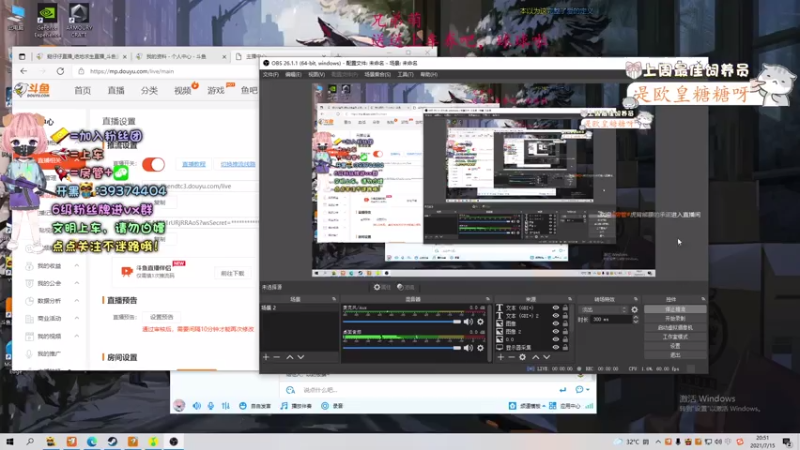Toggle the 直播开关 live switch
The height and width of the screenshot is (450, 800).
tap(153, 164)
